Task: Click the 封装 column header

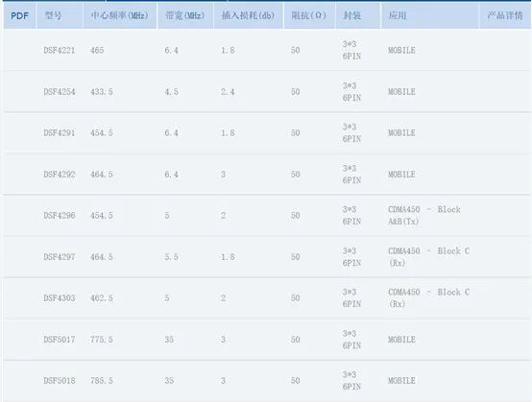Action: pyautogui.click(x=358, y=15)
